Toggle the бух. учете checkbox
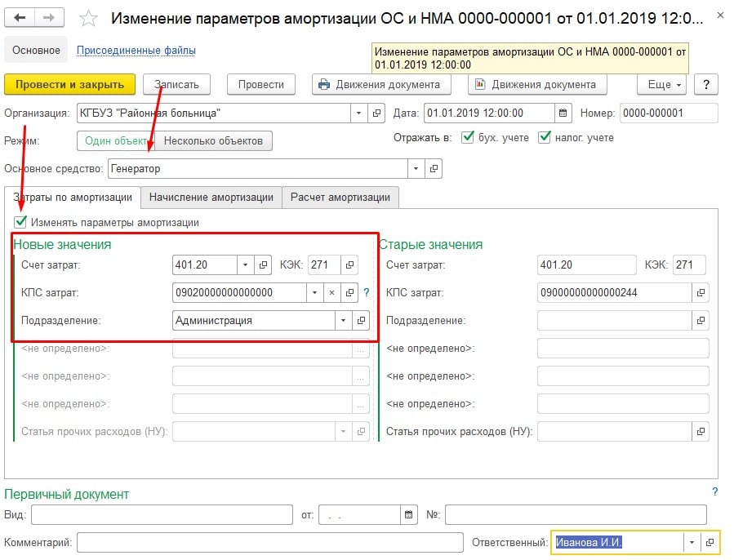The image size is (734, 560). coord(468,138)
